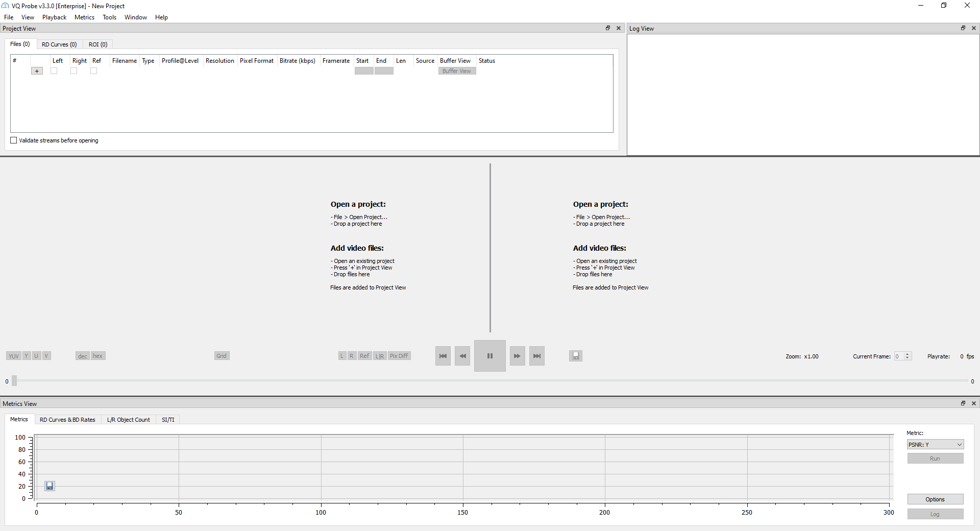This screenshot has width=980, height=531.
Task: Open the File menu
Action: (x=9, y=17)
